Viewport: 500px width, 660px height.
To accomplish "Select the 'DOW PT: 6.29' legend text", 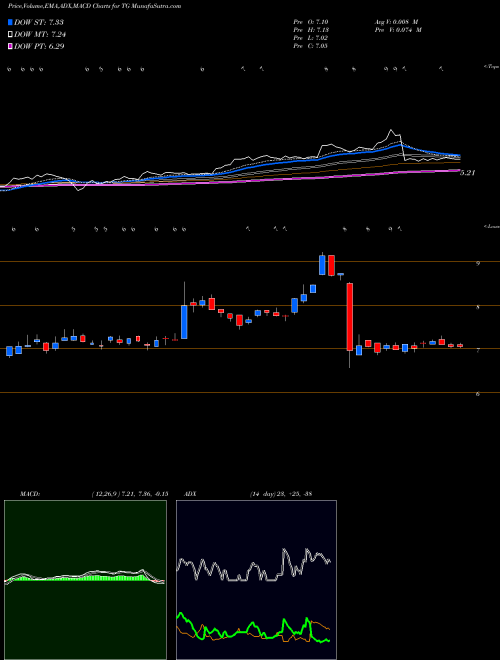I will [x=39, y=46].
